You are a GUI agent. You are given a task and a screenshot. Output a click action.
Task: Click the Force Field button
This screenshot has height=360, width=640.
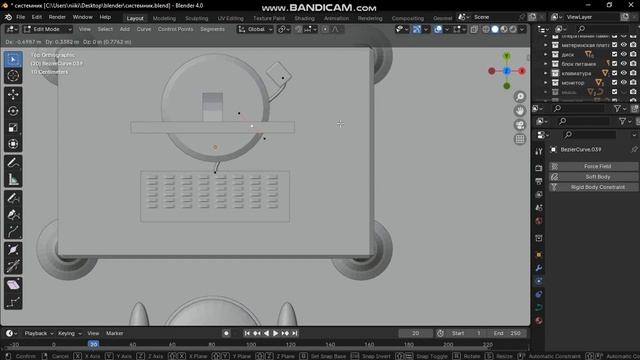click(593, 166)
